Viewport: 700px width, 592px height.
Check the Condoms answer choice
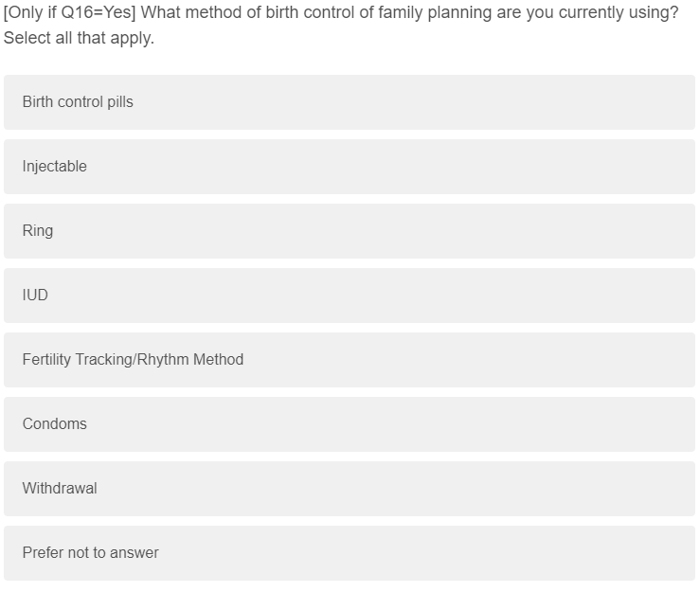pos(349,424)
